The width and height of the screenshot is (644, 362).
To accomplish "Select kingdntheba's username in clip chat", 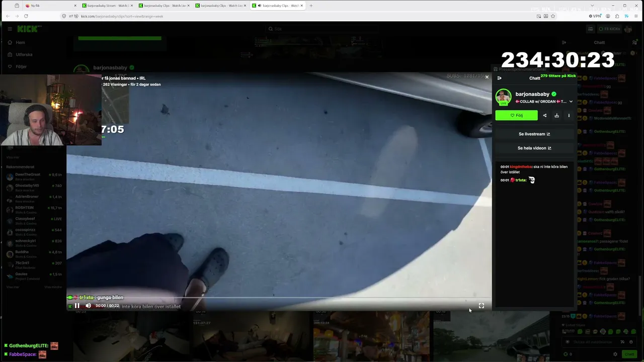I will (x=521, y=167).
